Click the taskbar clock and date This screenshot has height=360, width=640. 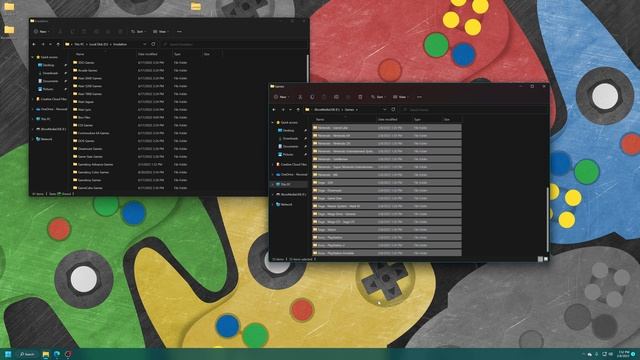tap(624, 354)
